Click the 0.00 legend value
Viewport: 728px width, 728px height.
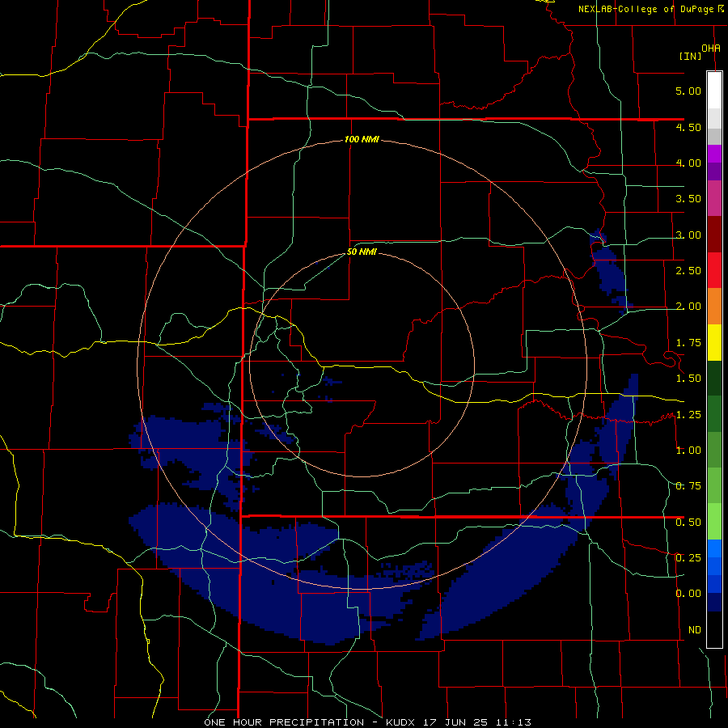[688, 594]
